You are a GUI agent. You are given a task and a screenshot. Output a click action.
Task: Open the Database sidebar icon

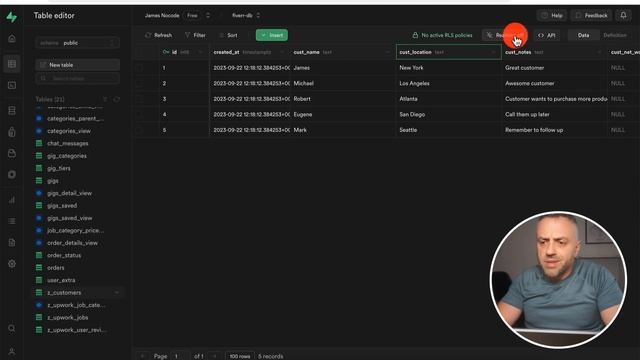tap(12, 111)
